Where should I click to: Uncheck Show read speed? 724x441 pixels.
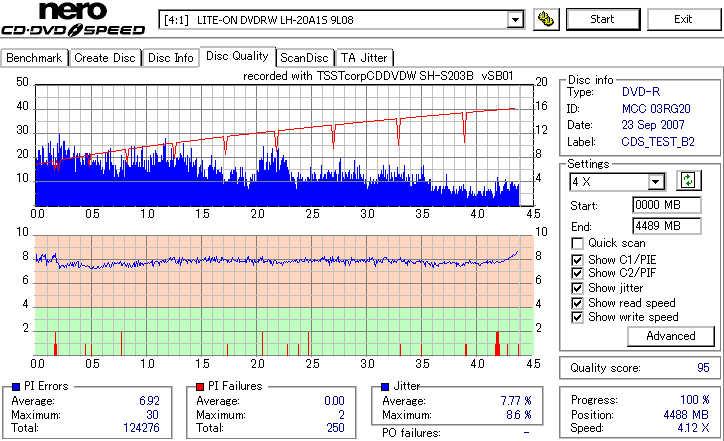coord(577,303)
